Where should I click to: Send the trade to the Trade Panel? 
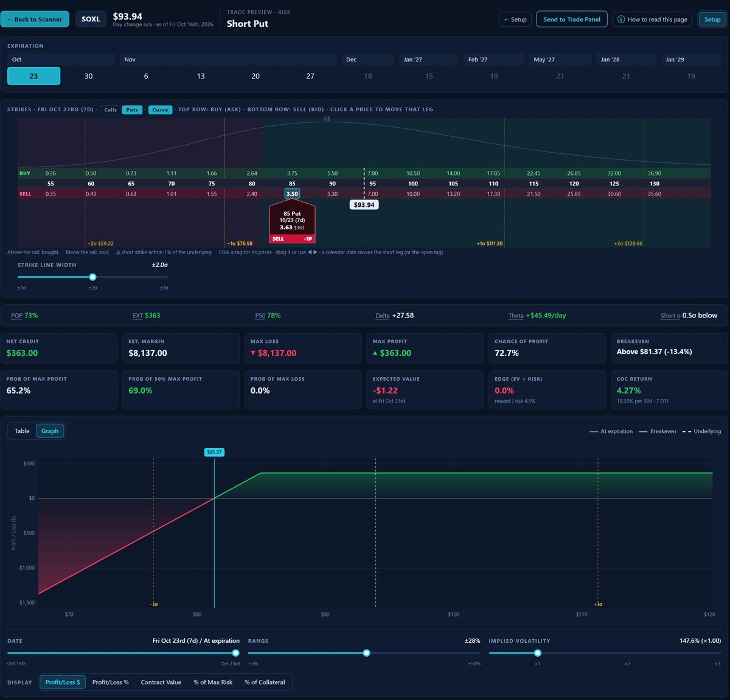[x=572, y=19]
